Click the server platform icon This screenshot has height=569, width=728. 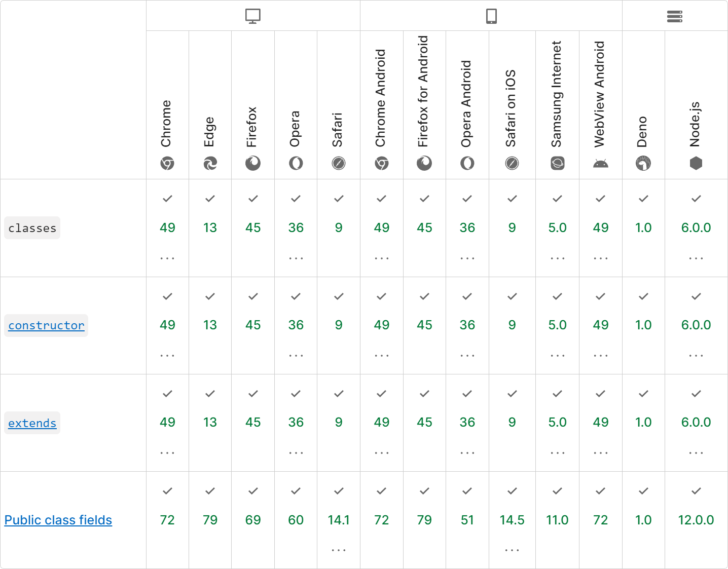click(x=675, y=16)
